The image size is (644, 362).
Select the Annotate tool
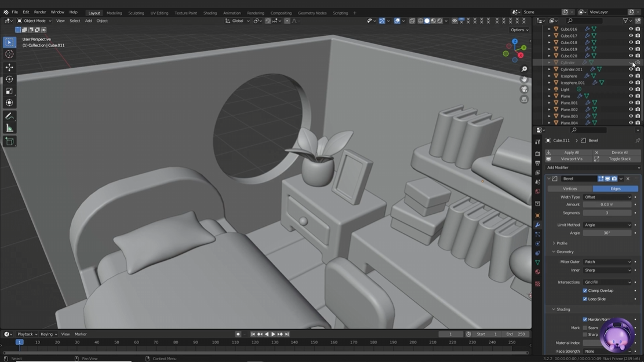9,116
